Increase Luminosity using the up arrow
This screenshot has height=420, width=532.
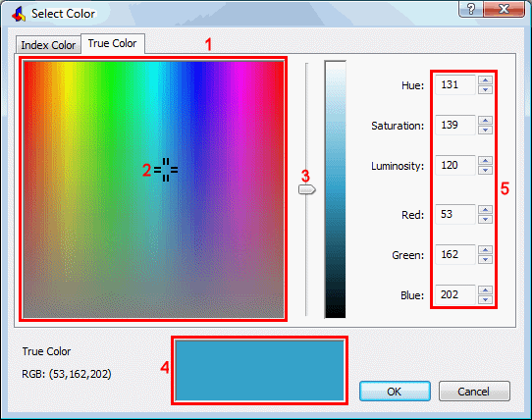[x=485, y=161]
